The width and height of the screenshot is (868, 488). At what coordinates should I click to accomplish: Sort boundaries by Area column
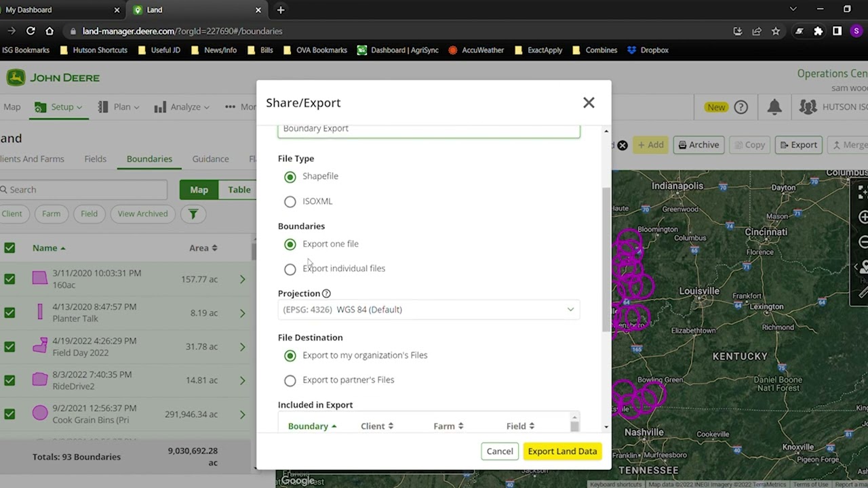[203, 248]
